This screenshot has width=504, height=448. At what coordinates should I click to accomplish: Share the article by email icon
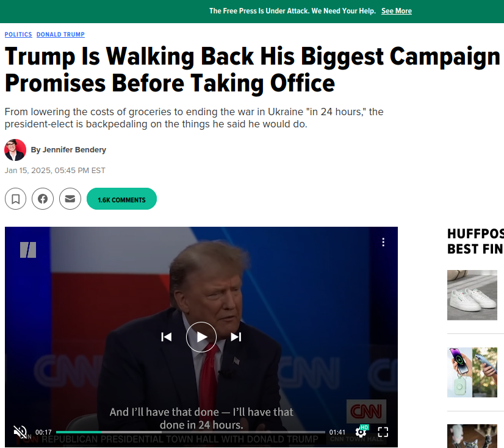[70, 199]
